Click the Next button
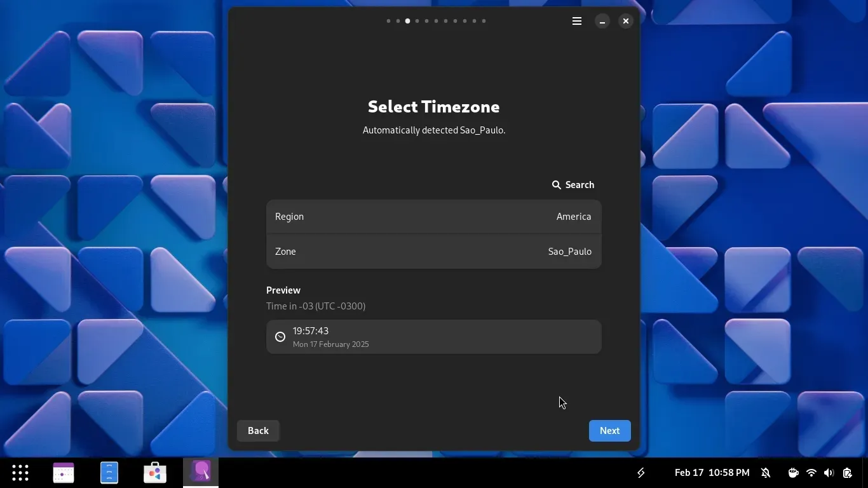The width and height of the screenshot is (868, 488). (x=609, y=431)
